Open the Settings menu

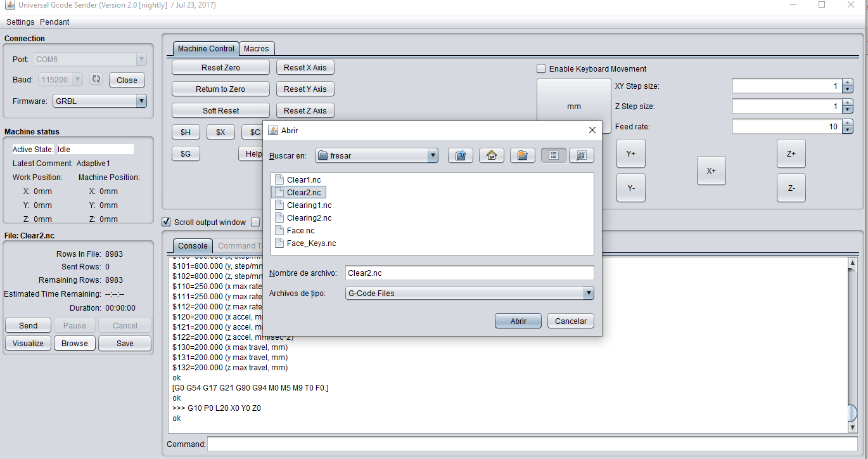click(x=20, y=22)
